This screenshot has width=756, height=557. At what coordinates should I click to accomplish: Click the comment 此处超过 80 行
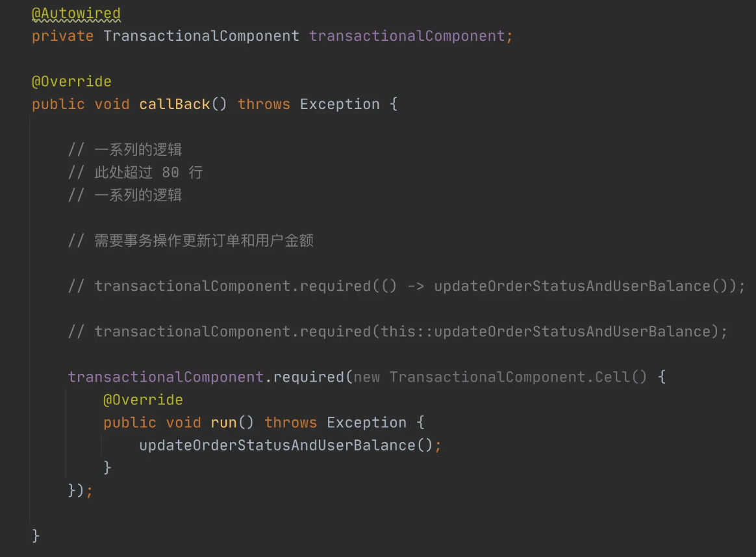pos(136,173)
